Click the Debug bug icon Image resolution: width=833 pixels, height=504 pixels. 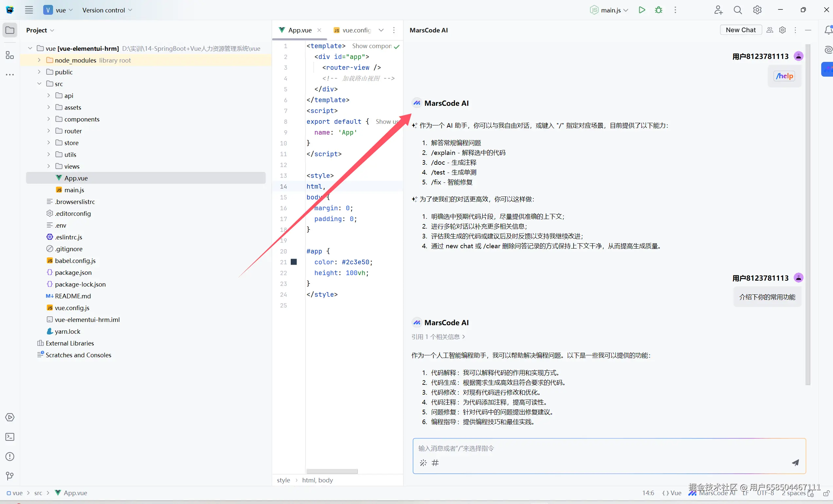(x=658, y=10)
